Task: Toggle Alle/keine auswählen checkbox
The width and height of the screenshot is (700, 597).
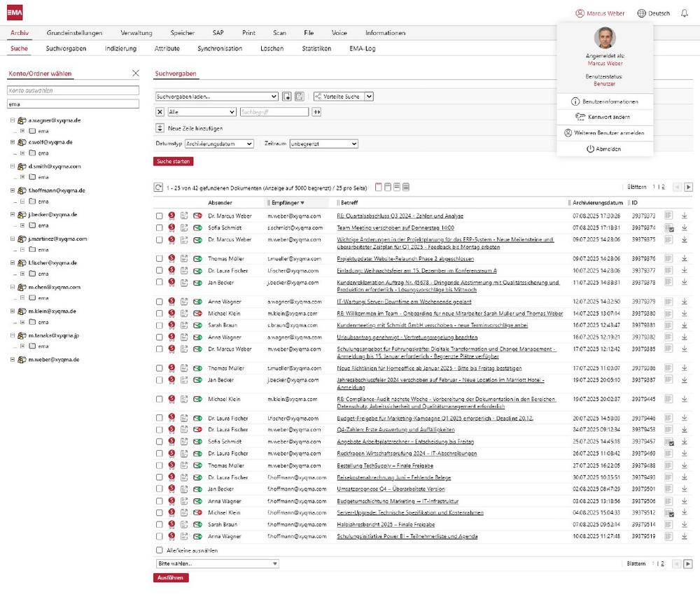Action: click(x=160, y=550)
